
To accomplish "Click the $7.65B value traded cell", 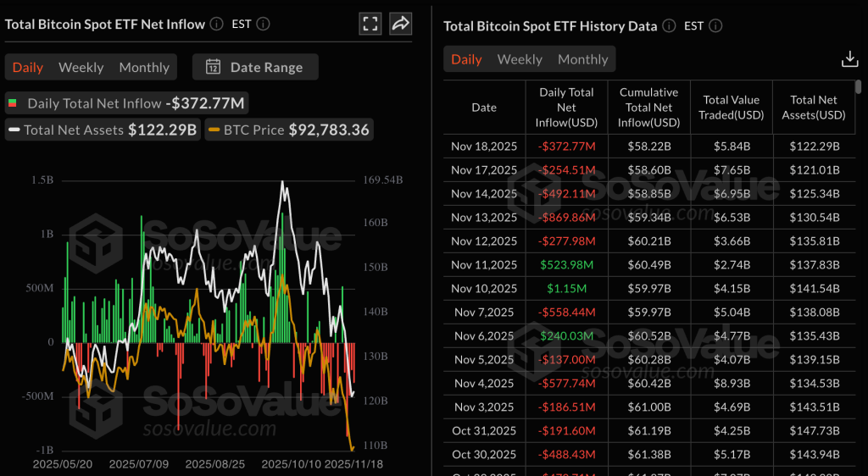I will coord(732,170).
